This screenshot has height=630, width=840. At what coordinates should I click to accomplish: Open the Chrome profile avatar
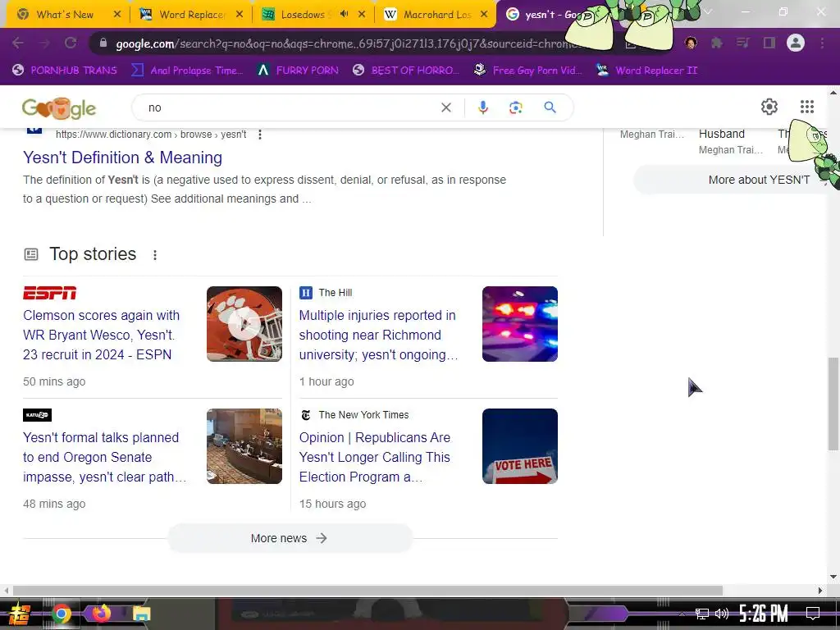(x=796, y=43)
